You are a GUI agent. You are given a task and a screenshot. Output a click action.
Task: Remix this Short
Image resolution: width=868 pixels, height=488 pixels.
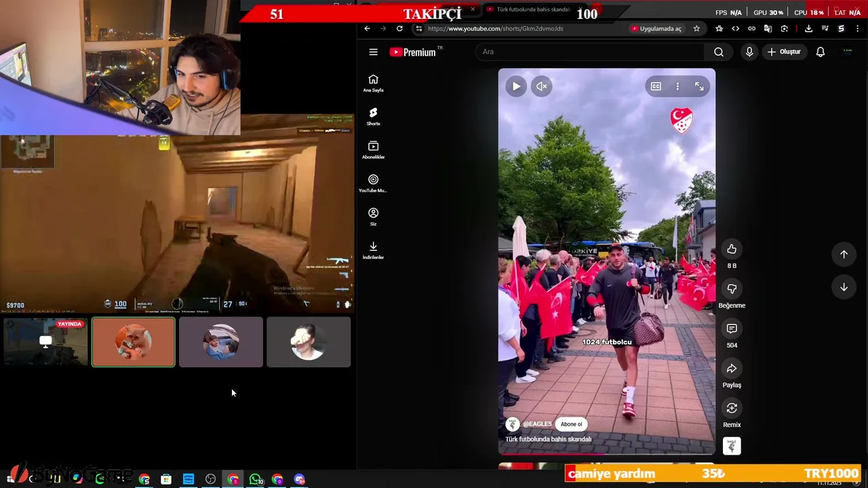tap(732, 408)
